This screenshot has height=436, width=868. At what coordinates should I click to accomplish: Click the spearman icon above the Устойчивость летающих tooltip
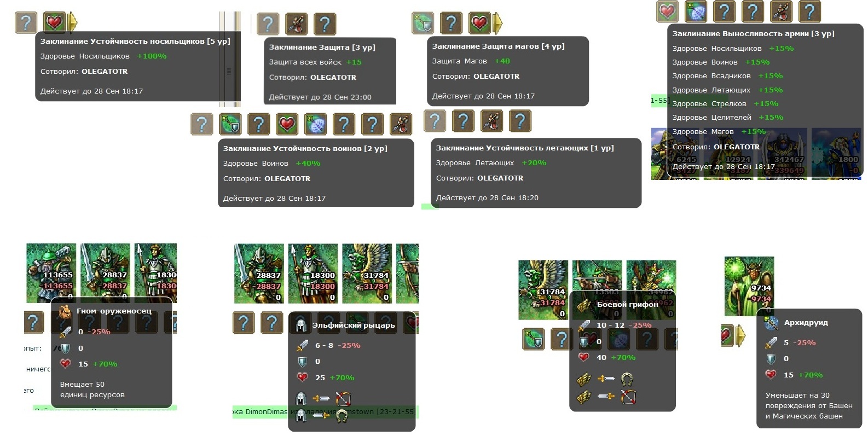tap(491, 121)
